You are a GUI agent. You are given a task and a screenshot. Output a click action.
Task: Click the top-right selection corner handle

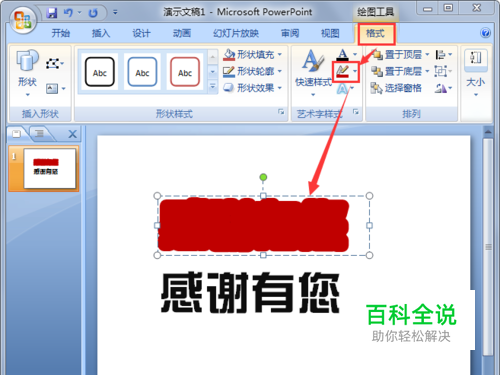pos(369,196)
